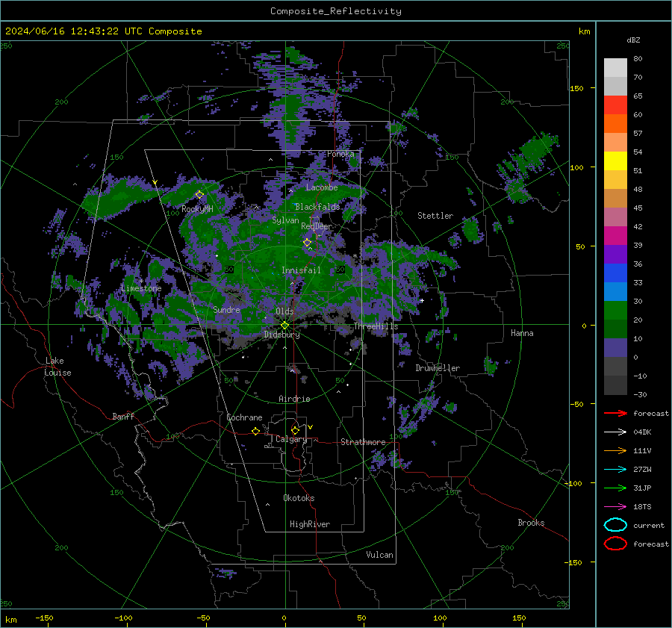
Task: Click the Olds city label
Action: tap(284, 311)
